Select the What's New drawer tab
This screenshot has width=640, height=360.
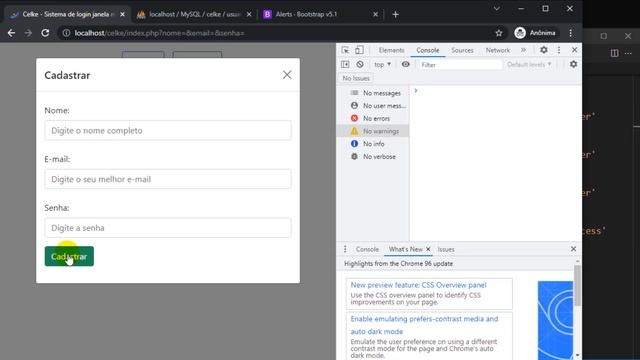[405, 249]
